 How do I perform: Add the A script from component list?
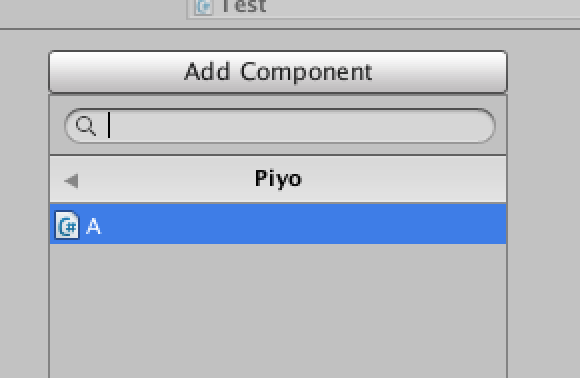point(278,224)
